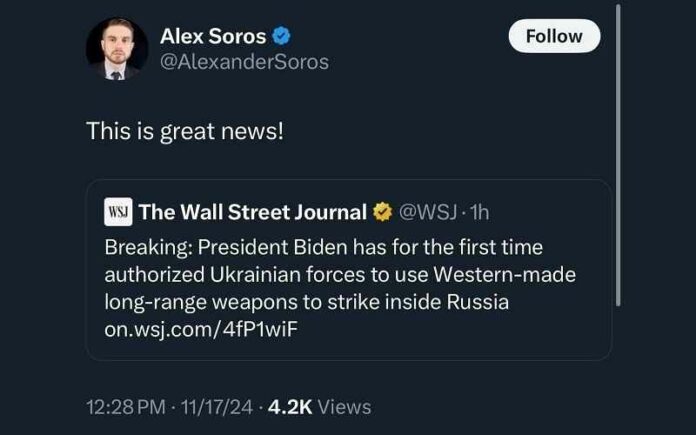Click the @AlexanderSoros handle
696x435 pixels.
244,62
